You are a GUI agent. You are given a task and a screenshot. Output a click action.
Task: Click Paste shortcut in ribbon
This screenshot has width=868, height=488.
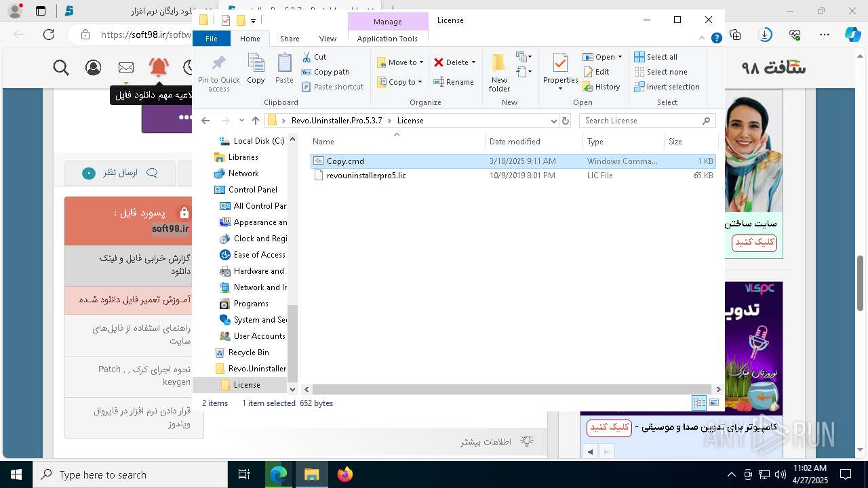click(x=332, y=87)
